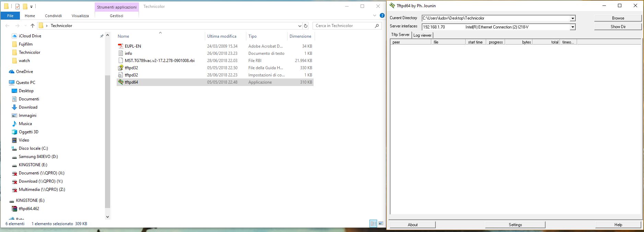644x232 pixels.
Task: Refresh the Technicolor folder view
Action: tap(306, 26)
